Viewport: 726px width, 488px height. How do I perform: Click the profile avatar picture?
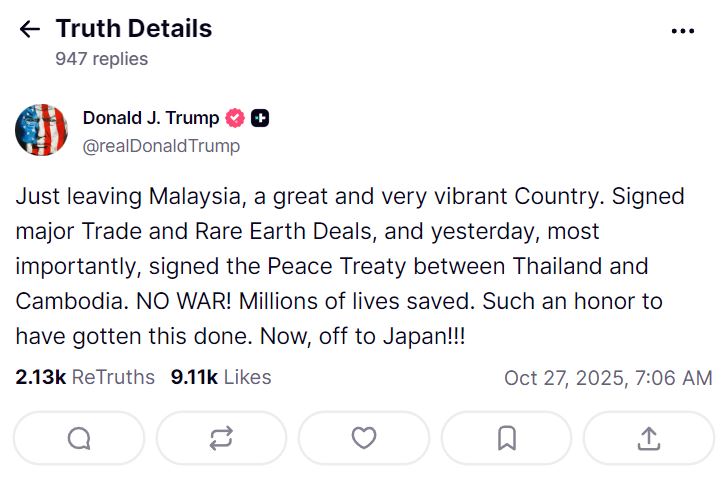tap(41, 131)
